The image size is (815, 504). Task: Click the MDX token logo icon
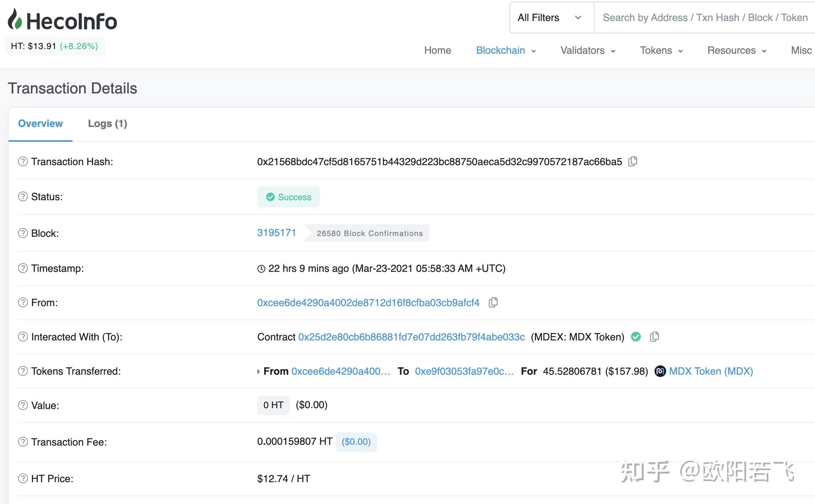[x=660, y=371]
